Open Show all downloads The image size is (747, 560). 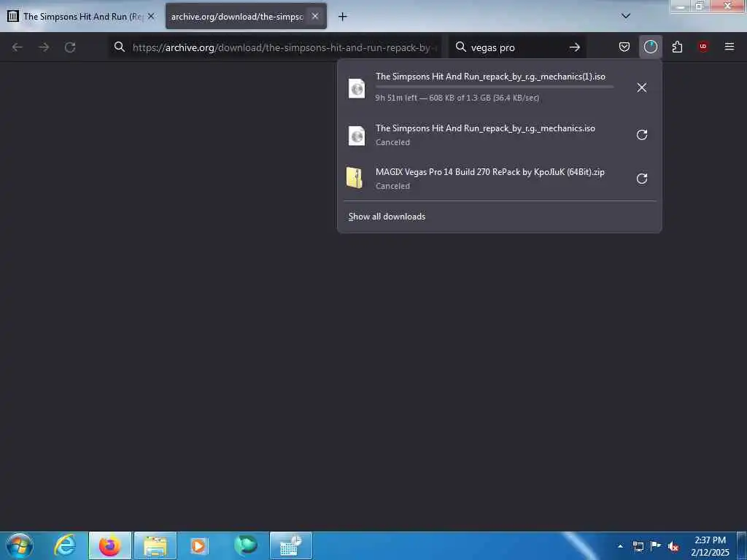click(x=387, y=216)
